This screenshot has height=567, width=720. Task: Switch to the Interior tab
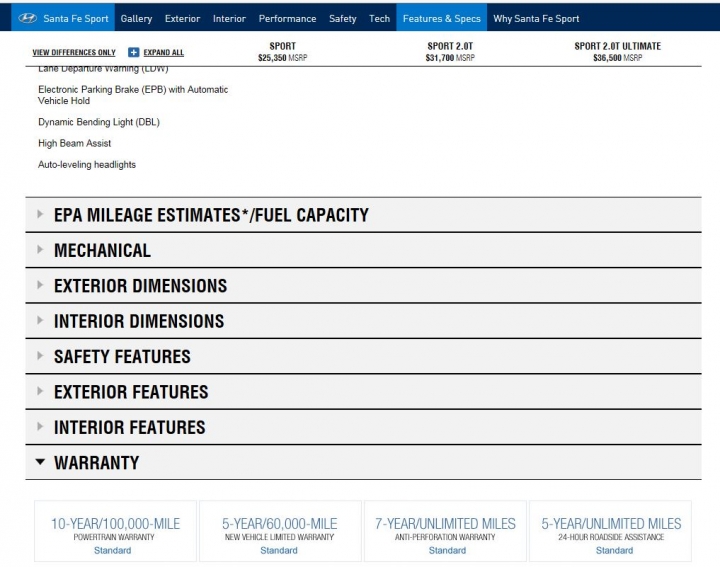[x=229, y=18]
